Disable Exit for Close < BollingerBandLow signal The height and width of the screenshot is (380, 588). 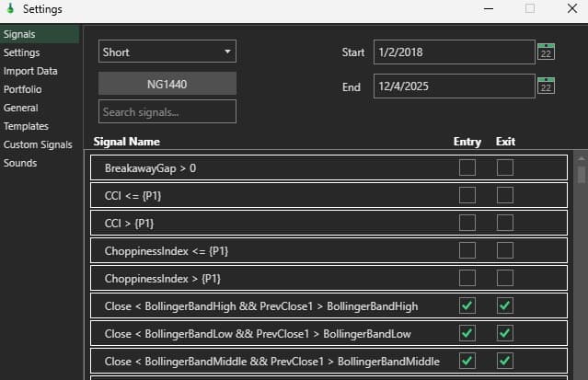click(x=505, y=333)
